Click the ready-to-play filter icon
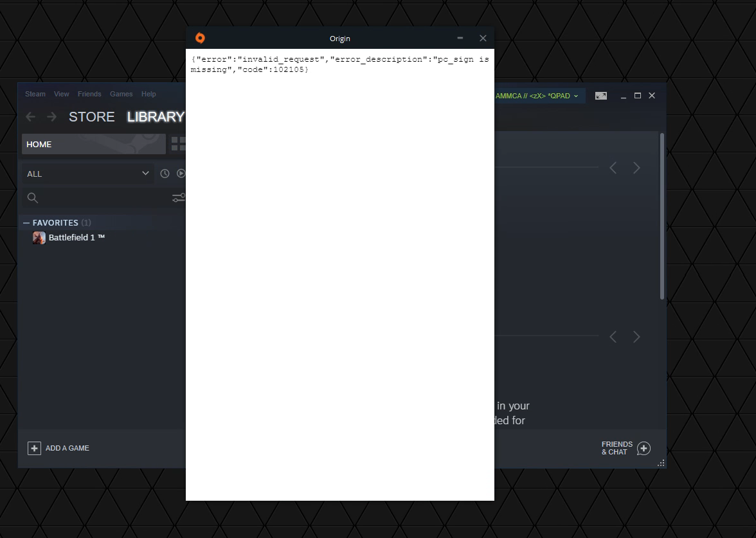This screenshot has height=538, width=756. (x=181, y=174)
